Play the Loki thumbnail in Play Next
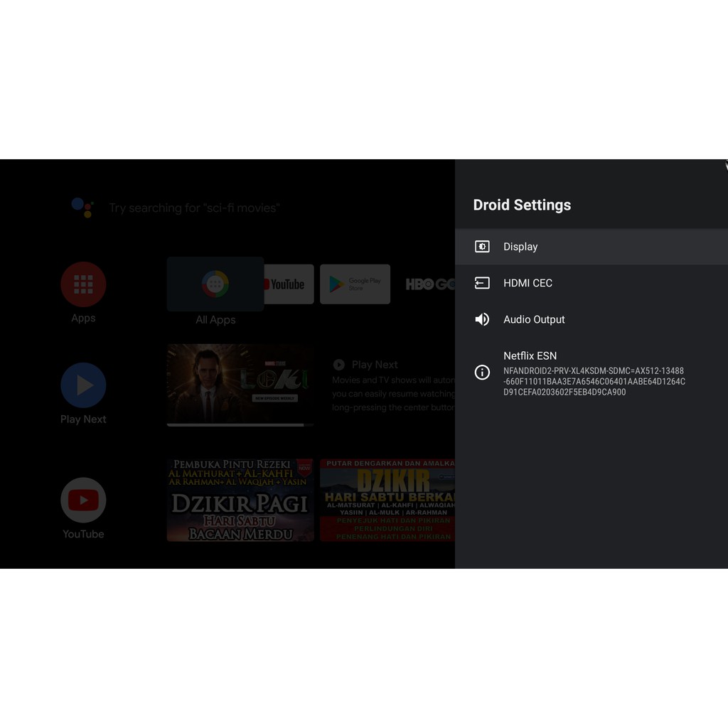The height and width of the screenshot is (728, 728). (x=238, y=385)
